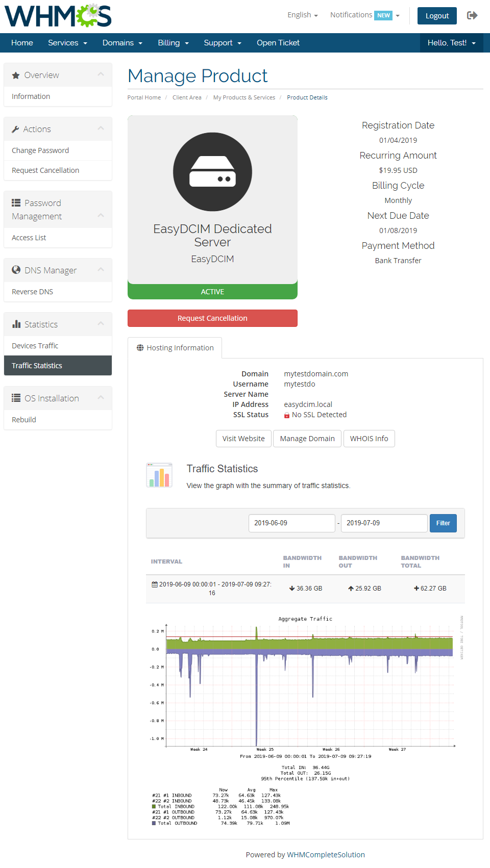Open Reverse DNS in sidebar
This screenshot has height=868, width=490.
pos(58,292)
